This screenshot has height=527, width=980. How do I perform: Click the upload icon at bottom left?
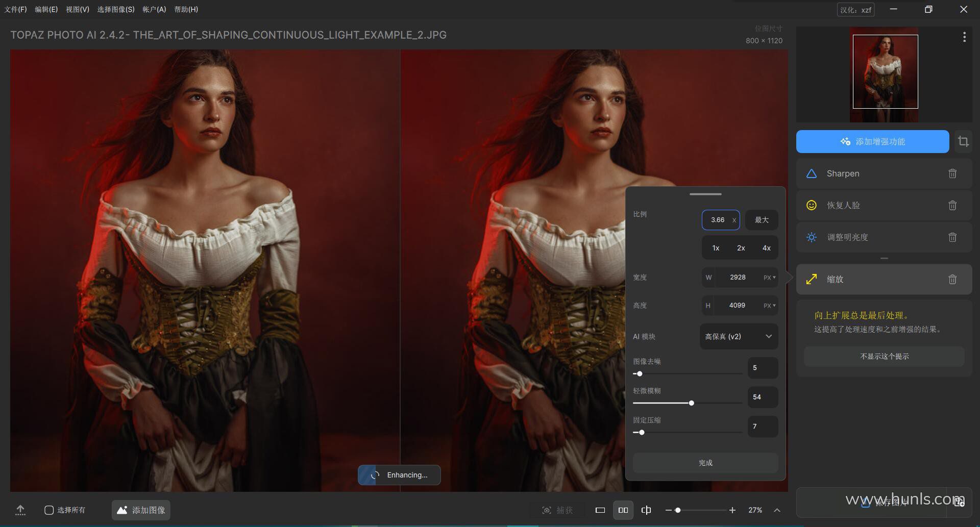pos(20,510)
